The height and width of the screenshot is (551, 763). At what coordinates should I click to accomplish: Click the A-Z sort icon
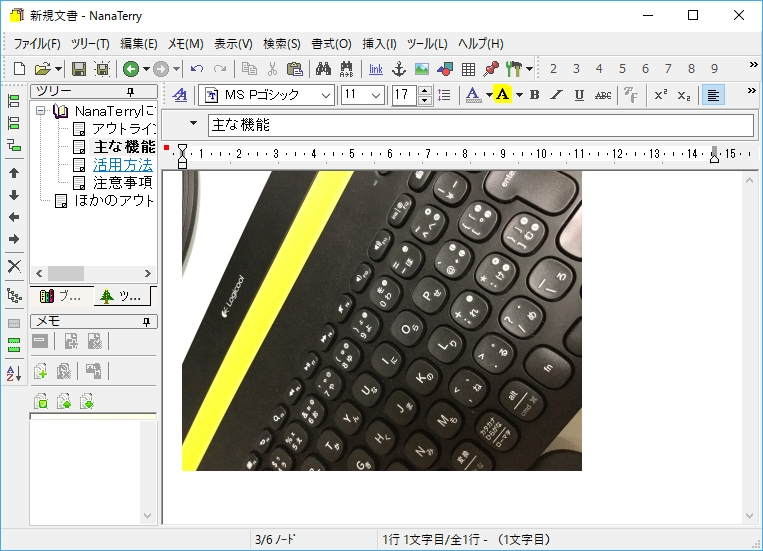[14, 373]
